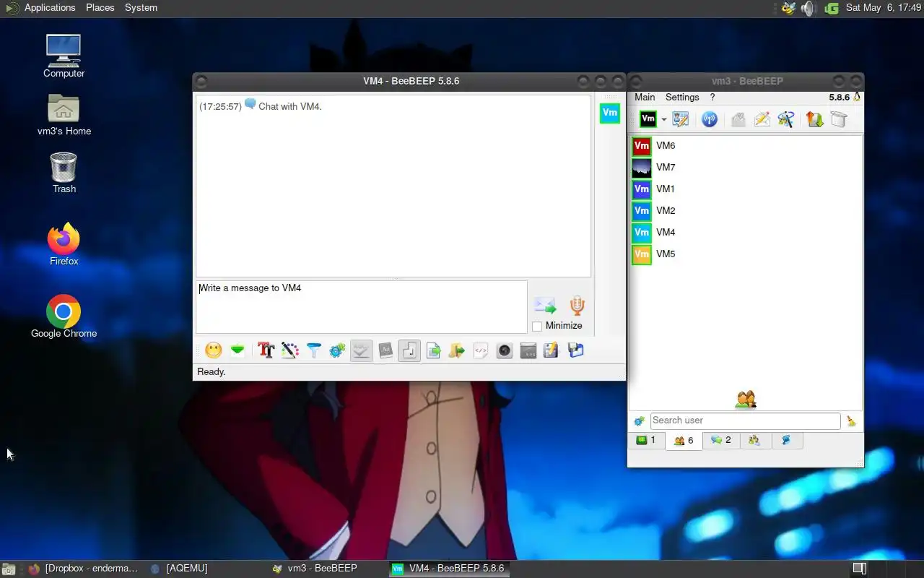Screen dimensions: 924x578
Task: Click the dark terminal-style icon in chat toolbar
Action: pyautogui.click(x=528, y=350)
